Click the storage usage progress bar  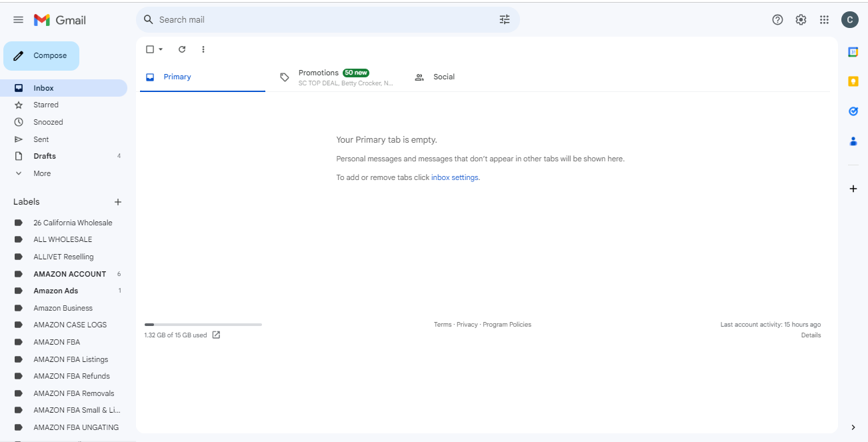point(203,325)
